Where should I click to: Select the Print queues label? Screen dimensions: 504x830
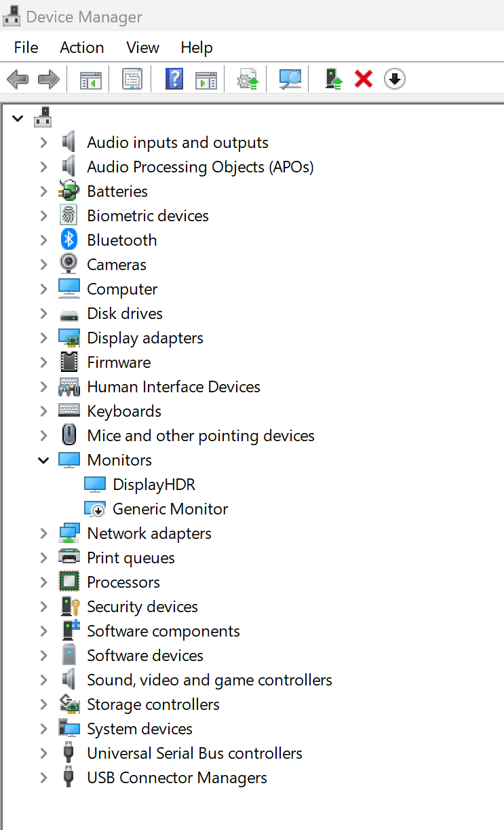(x=131, y=558)
